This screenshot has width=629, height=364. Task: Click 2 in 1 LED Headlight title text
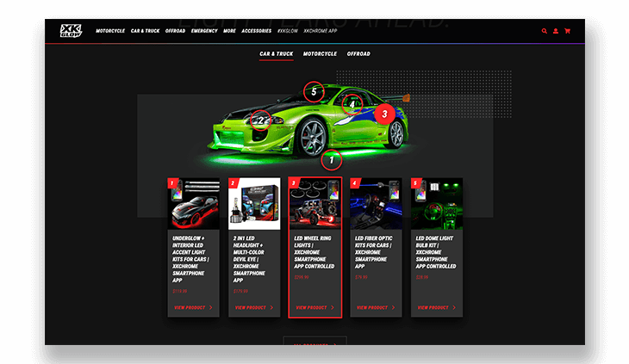(x=249, y=259)
